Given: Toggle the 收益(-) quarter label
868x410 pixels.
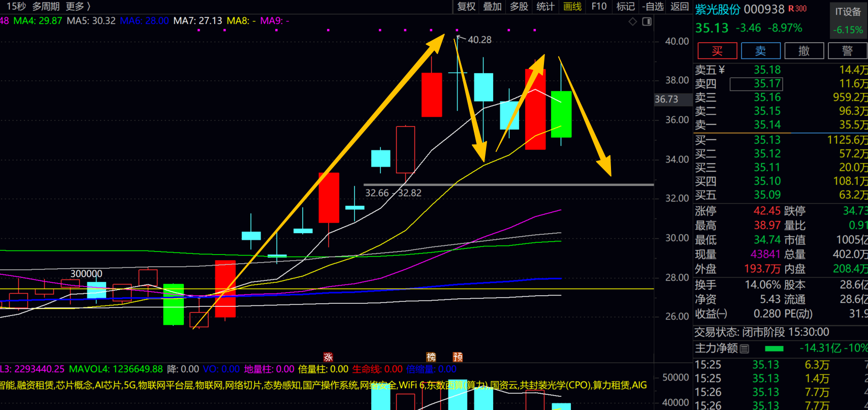Looking at the screenshot, I should pos(711,314).
